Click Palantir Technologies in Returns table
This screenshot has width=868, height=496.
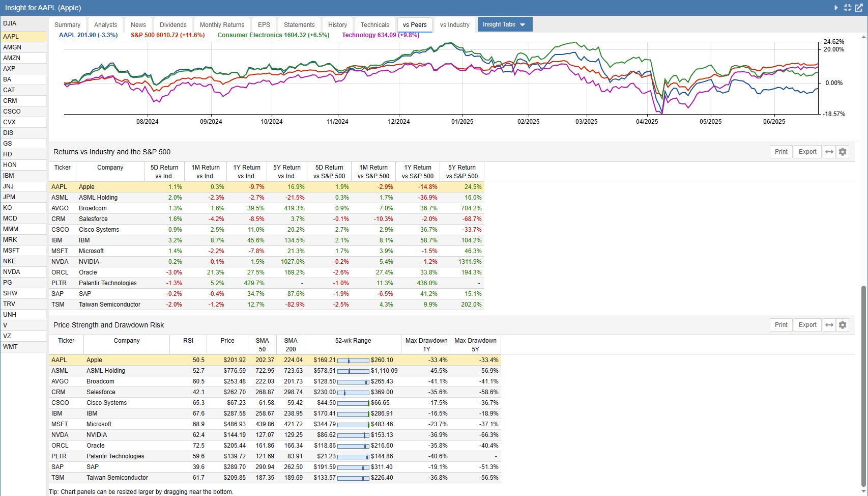tap(107, 283)
